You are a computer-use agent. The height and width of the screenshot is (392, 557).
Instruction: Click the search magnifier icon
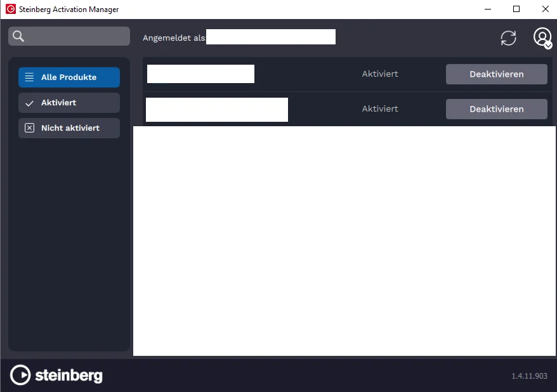coord(18,36)
